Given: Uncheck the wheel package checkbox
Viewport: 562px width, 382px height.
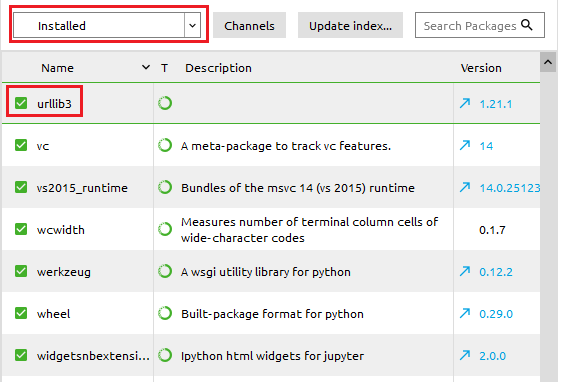Looking at the screenshot, I should [x=21, y=313].
